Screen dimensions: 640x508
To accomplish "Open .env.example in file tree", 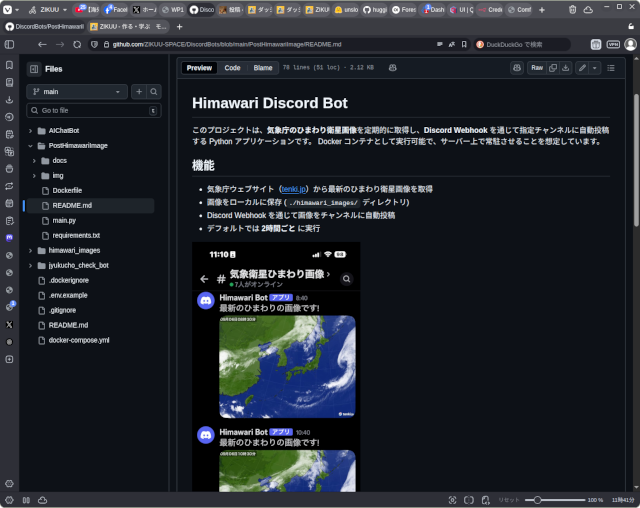I will (x=68, y=295).
